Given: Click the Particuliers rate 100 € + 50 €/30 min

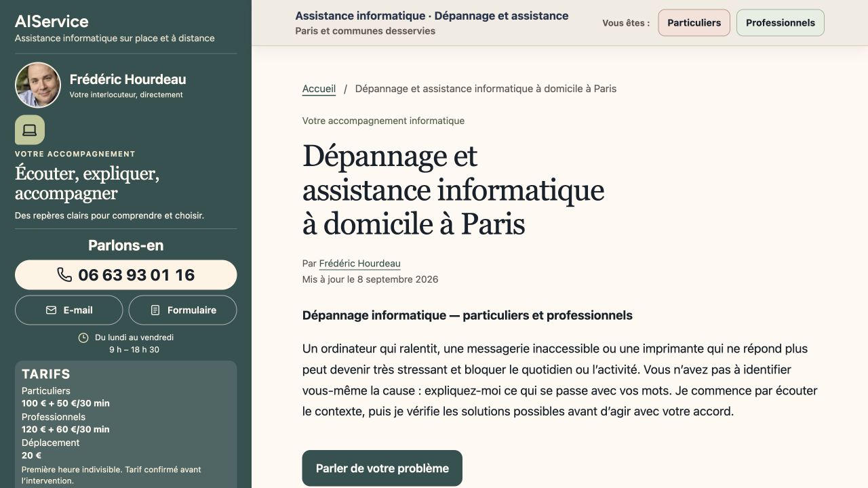Looking at the screenshot, I should [x=66, y=403].
